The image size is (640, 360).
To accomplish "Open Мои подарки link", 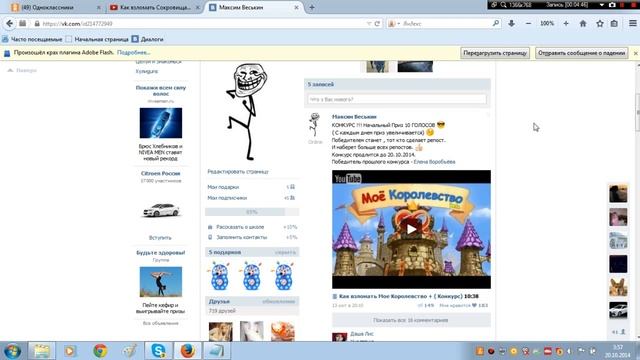I will tap(223, 187).
